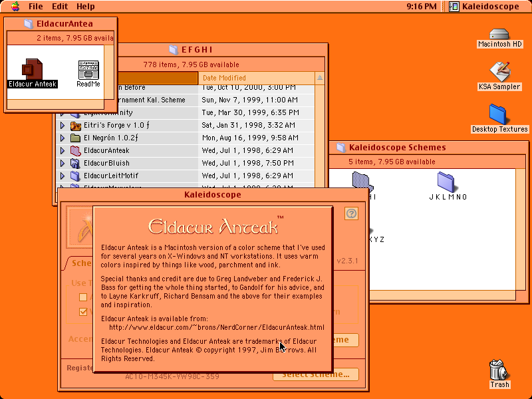Screen dimensions: 532x399
Task: Click the Kaleidoscope help question-mark icon
Action: (352, 213)
